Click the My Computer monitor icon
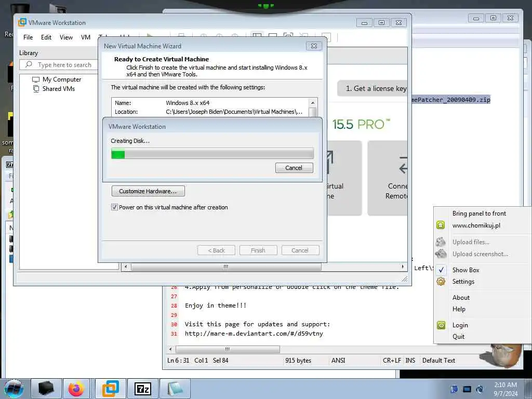This screenshot has width=532, height=399. tap(36, 79)
